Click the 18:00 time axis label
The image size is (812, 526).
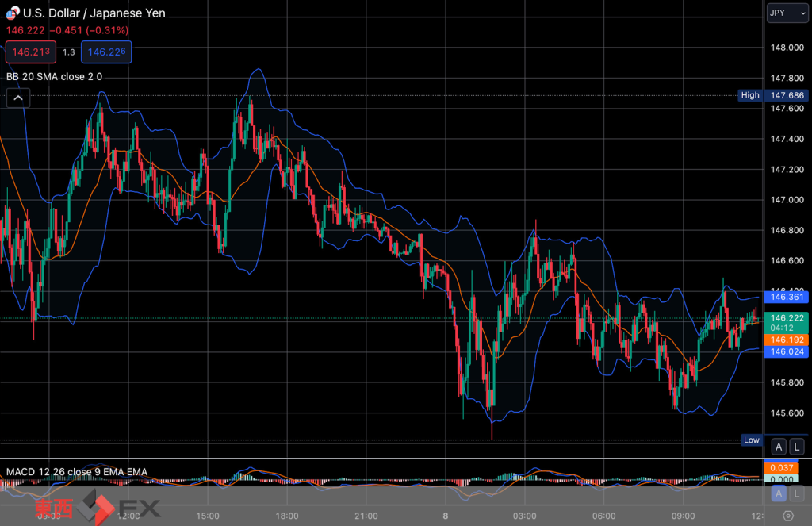click(x=287, y=516)
